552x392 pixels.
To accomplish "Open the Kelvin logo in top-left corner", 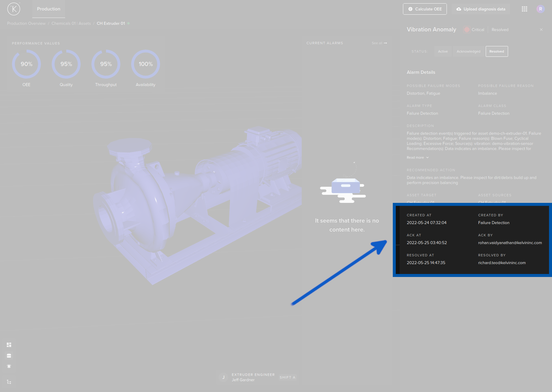I will pyautogui.click(x=13, y=9).
